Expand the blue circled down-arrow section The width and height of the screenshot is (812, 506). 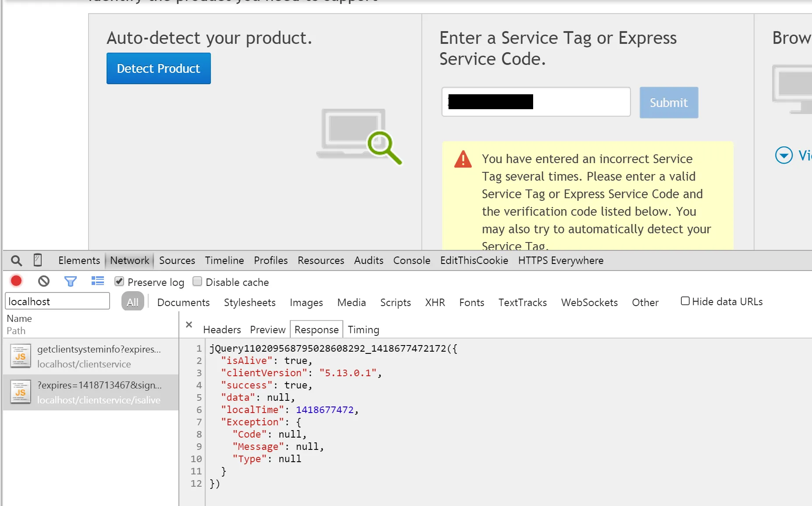(784, 155)
